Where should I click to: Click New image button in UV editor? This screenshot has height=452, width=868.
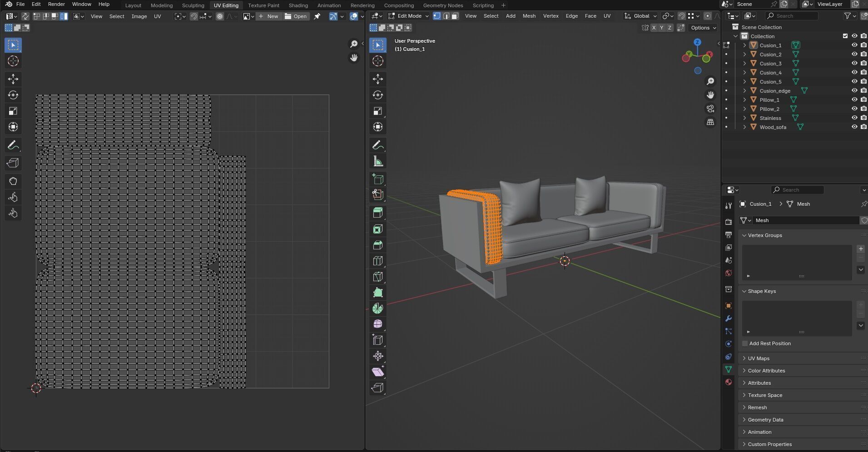pyautogui.click(x=268, y=16)
